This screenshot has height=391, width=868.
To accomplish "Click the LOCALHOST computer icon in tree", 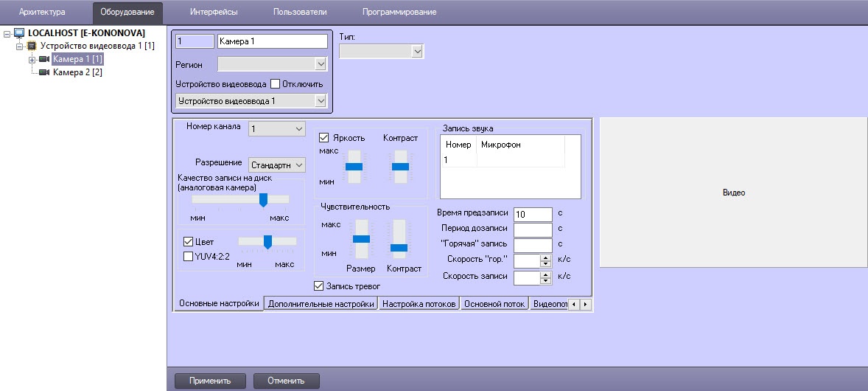I will point(19,33).
